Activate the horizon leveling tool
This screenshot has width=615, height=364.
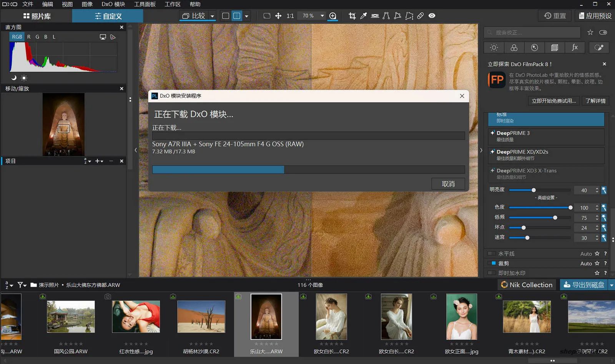[375, 16]
